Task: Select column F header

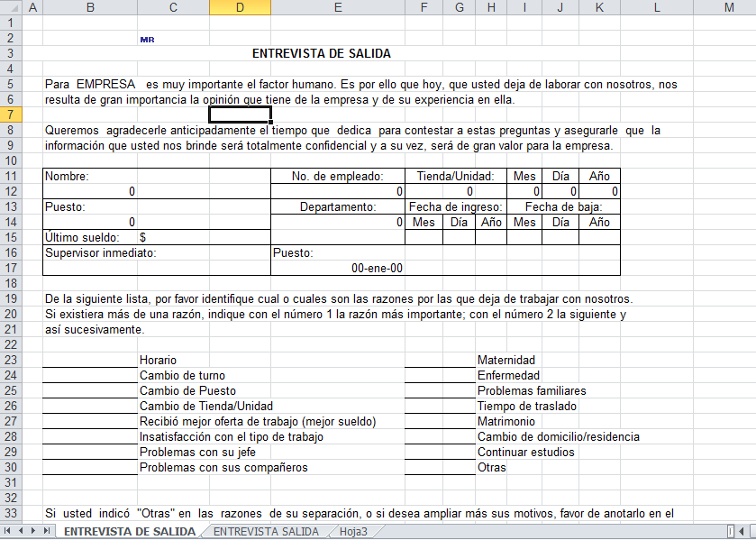Action: point(424,7)
